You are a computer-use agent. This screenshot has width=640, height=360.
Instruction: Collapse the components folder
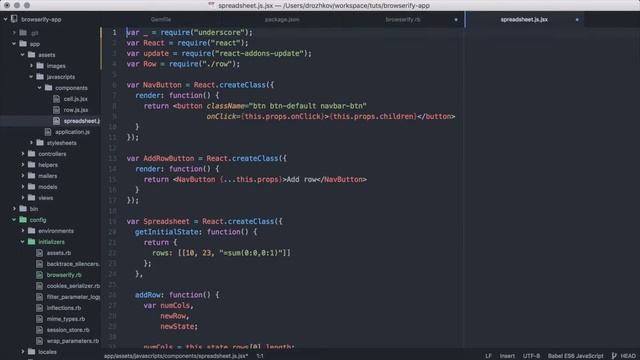pos(40,88)
